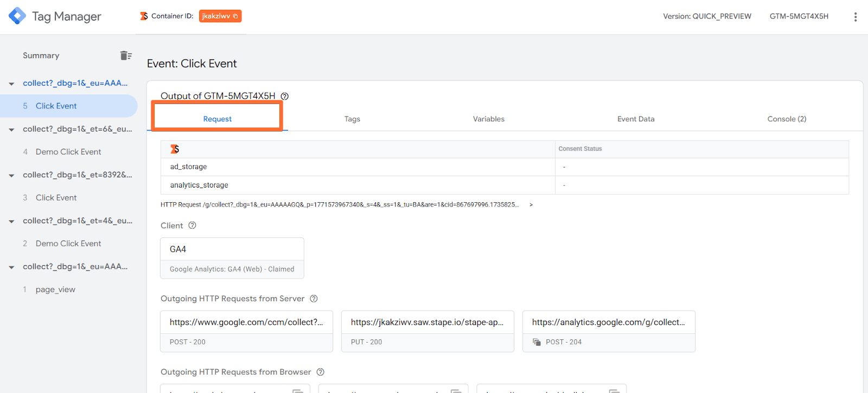View the Event Data tab
This screenshot has width=868, height=393.
click(x=636, y=119)
